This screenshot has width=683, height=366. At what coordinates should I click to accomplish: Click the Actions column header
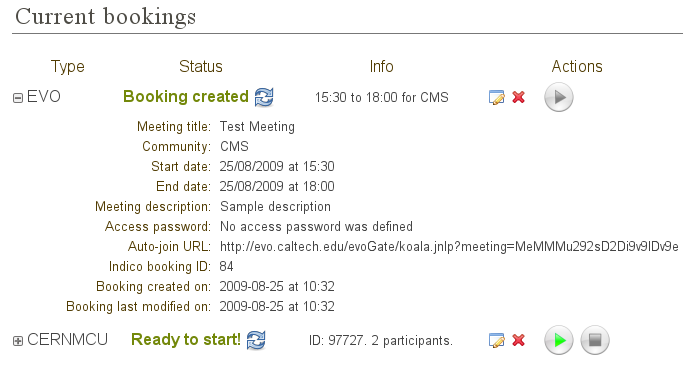coord(577,66)
